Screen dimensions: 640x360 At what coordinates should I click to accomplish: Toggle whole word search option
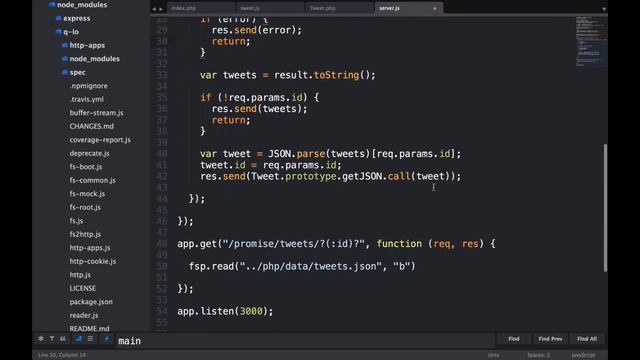click(63, 339)
